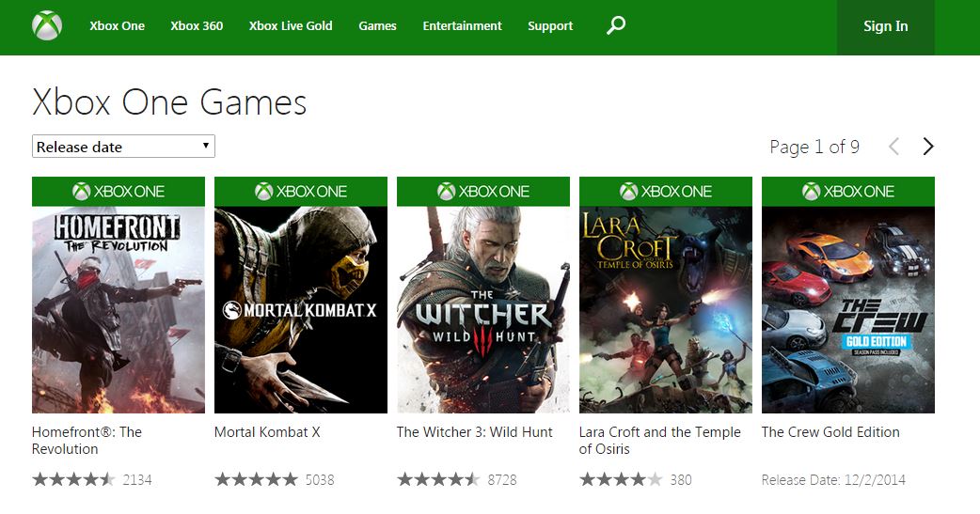Viewport: 980px width, 514px height.
Task: Open The Witcher 3: Wild Hunt title link
Action: (x=475, y=432)
